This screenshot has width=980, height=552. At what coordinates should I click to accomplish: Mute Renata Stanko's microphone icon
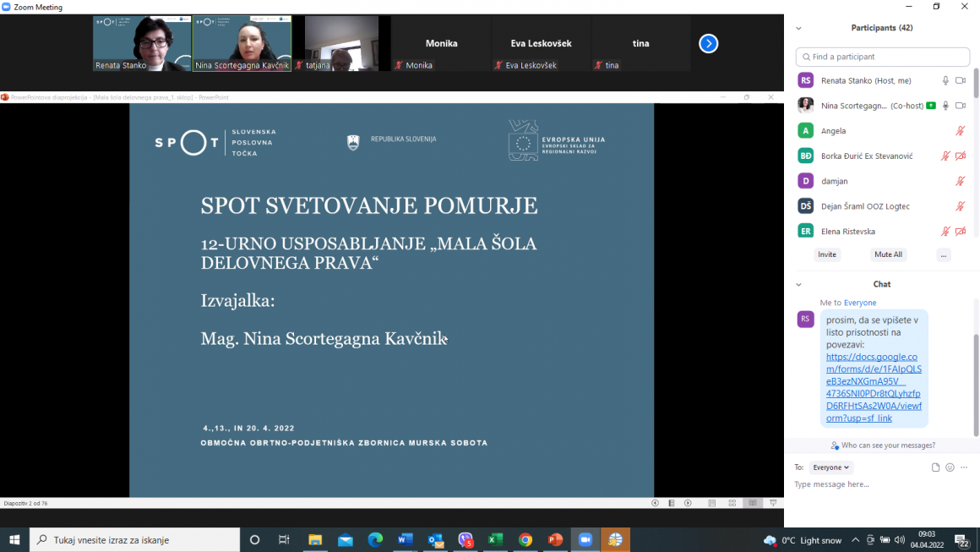click(945, 80)
